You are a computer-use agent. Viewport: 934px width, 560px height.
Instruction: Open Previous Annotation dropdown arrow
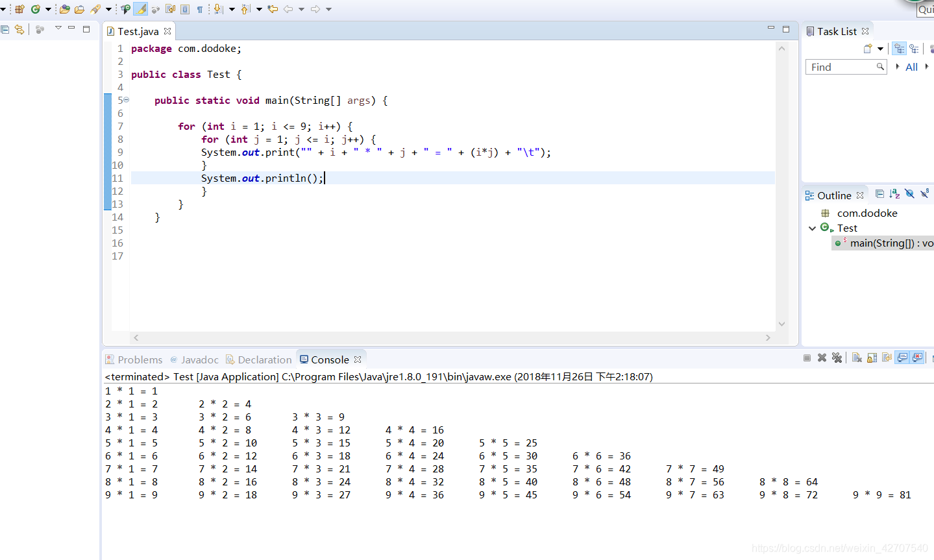click(x=259, y=9)
